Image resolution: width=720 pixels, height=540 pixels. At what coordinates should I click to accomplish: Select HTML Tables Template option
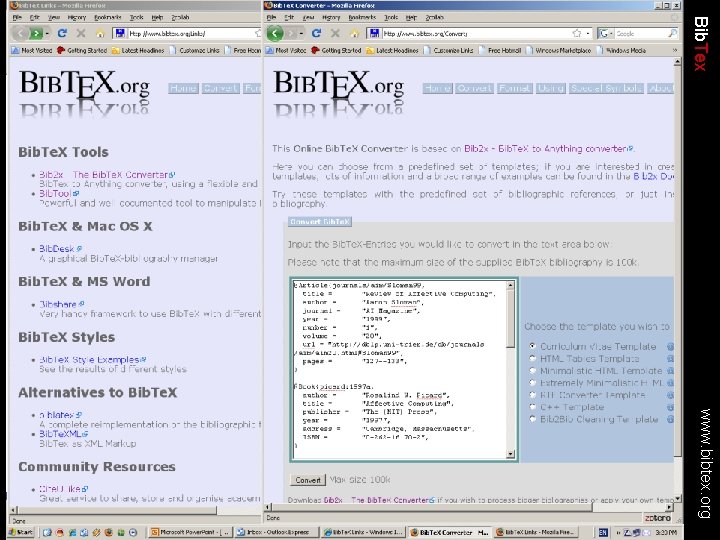tap(532, 359)
